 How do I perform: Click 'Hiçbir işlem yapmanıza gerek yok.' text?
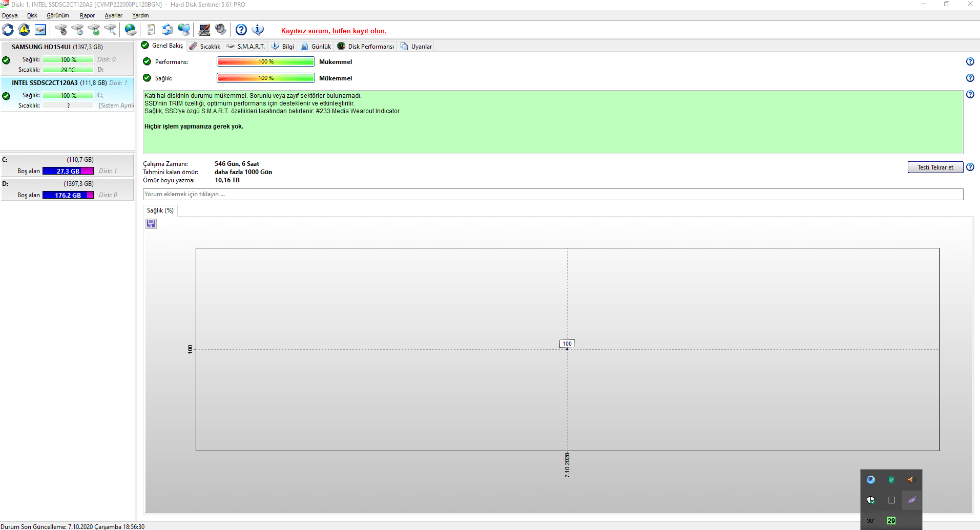(194, 126)
